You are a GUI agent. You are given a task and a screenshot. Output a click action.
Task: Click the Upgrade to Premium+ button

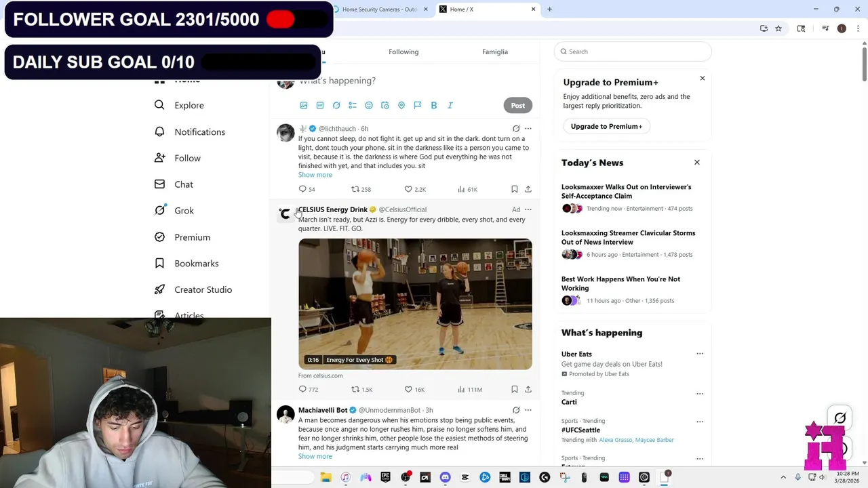pyautogui.click(x=606, y=126)
